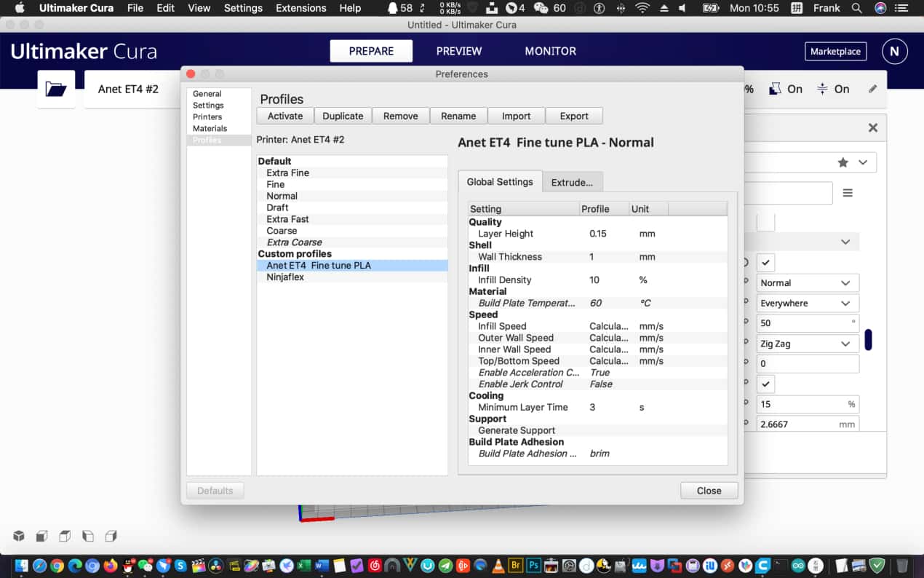The height and width of the screenshot is (578, 924).
Task: Switch to the Extrude... tab
Action: 572,182
